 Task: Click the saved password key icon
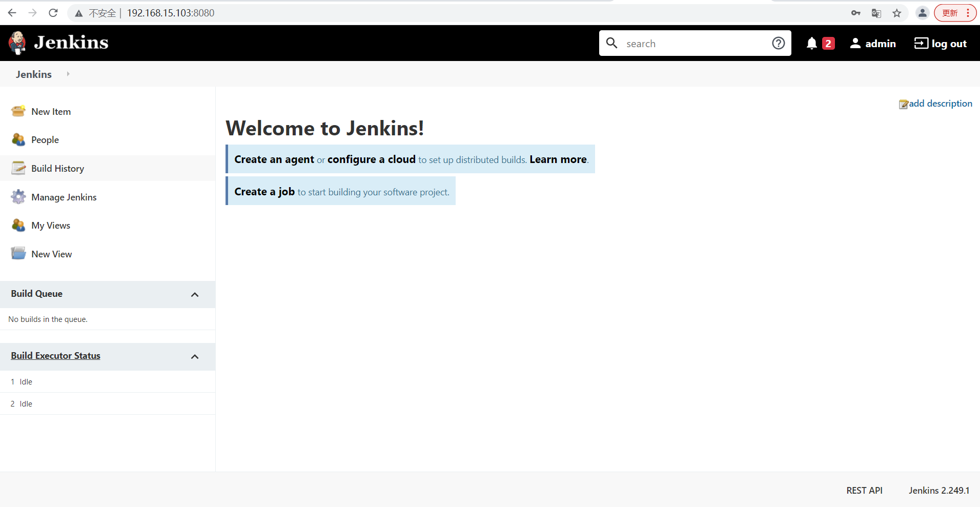(x=856, y=13)
